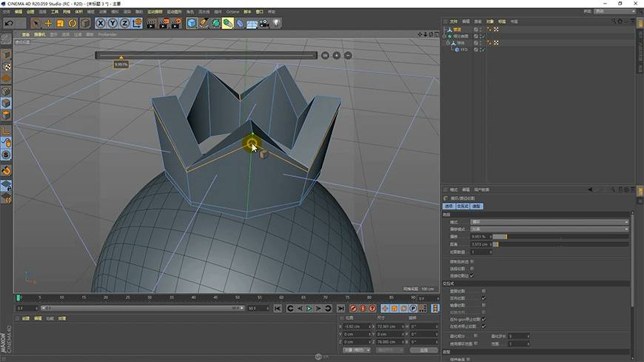Expand the Subdivision Surface object tree node
This screenshot has width=644, height=362.
click(x=444, y=36)
